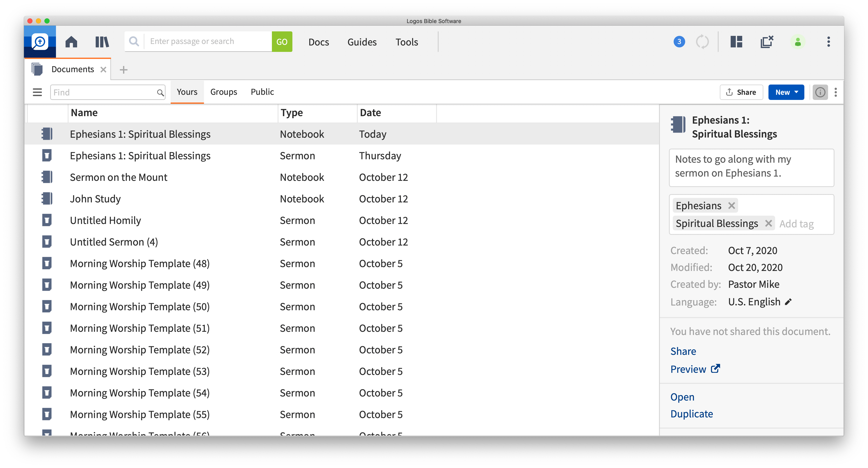Toggle the document info panel icon
Image resolution: width=868 pixels, height=468 pixels.
[x=820, y=92]
